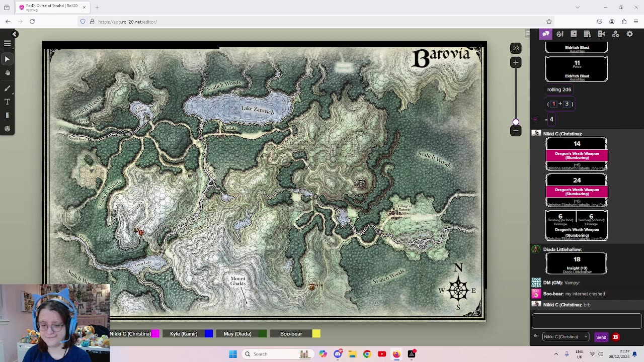Select the arrow Select tool
644x362 pixels.
(8, 59)
